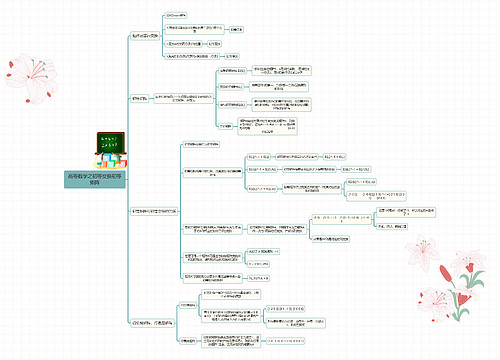Select the second first-level branch node from top
500x360 pixels.
point(139,99)
